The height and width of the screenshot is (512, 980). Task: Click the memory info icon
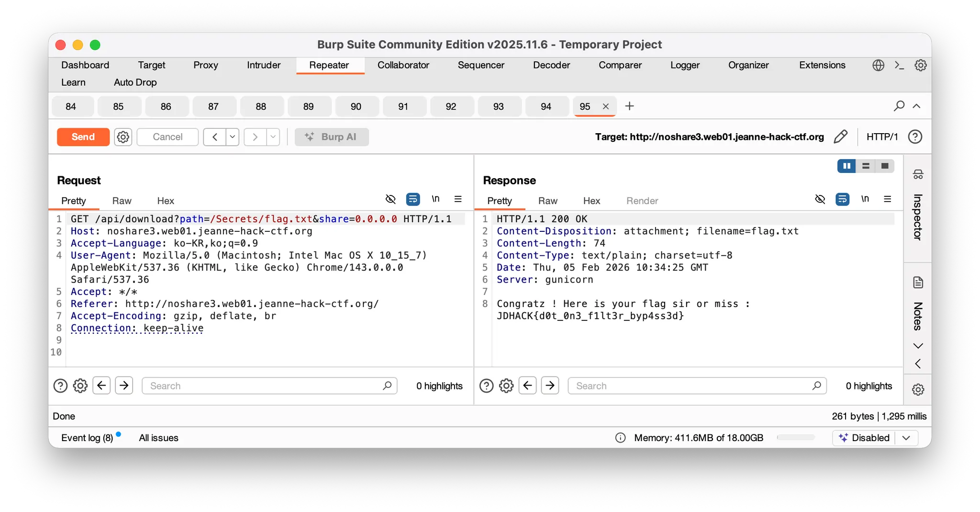[620, 438]
